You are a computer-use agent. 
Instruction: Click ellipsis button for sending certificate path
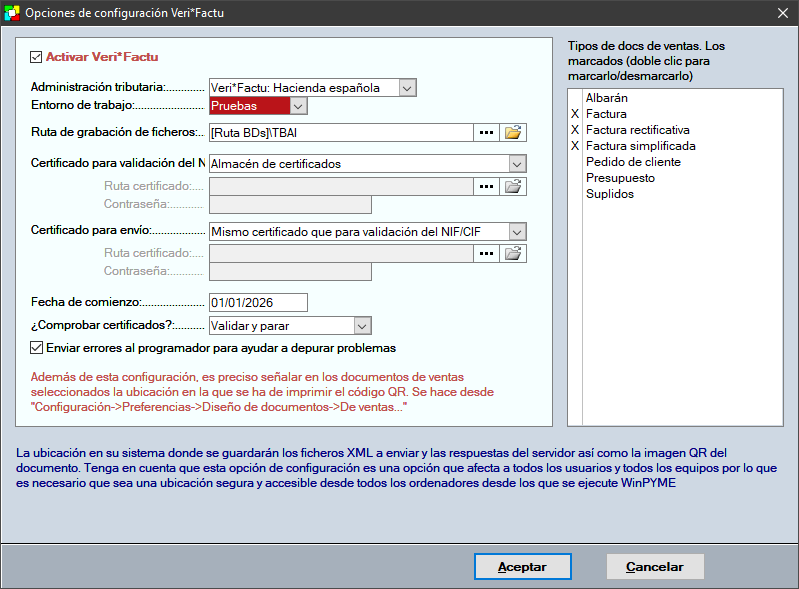(487, 253)
